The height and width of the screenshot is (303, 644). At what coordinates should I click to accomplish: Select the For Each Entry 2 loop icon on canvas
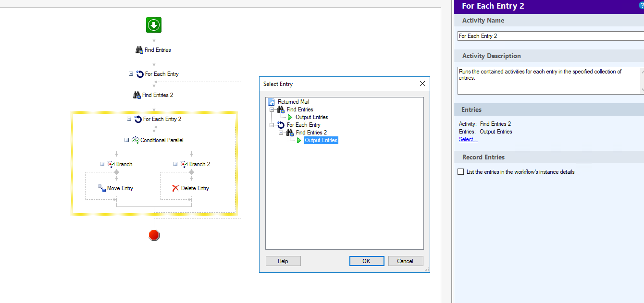tap(138, 119)
